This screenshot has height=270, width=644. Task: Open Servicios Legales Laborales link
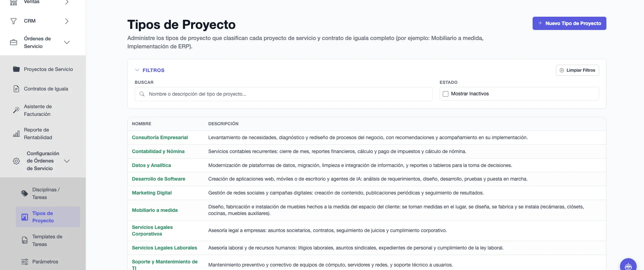tap(164, 248)
